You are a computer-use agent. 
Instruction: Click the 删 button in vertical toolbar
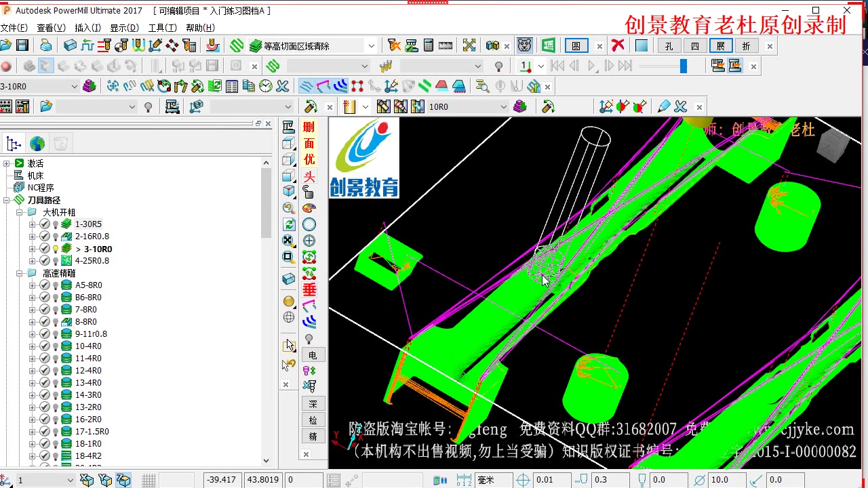pos(309,127)
